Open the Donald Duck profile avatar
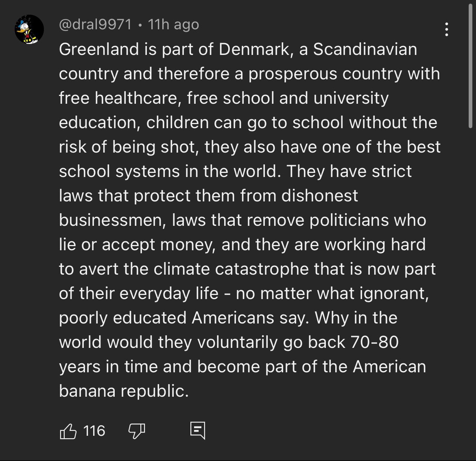This screenshot has height=461, width=476. [x=29, y=29]
